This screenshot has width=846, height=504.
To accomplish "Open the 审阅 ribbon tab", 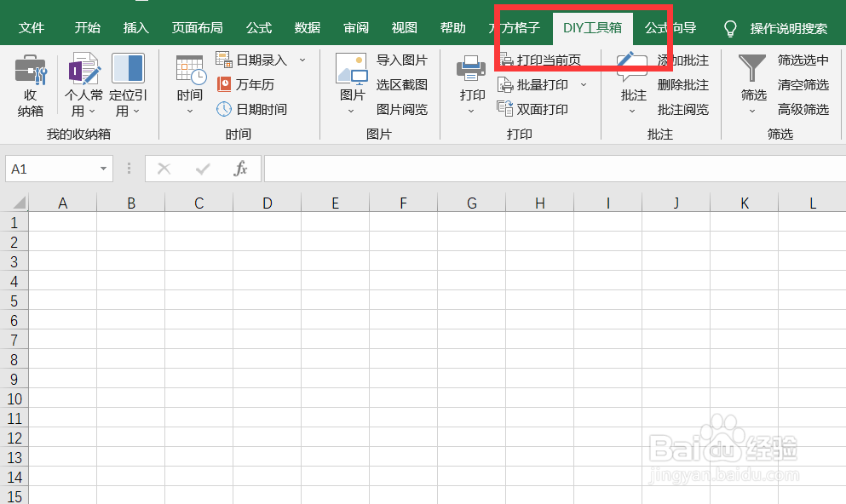I will 355,27.
